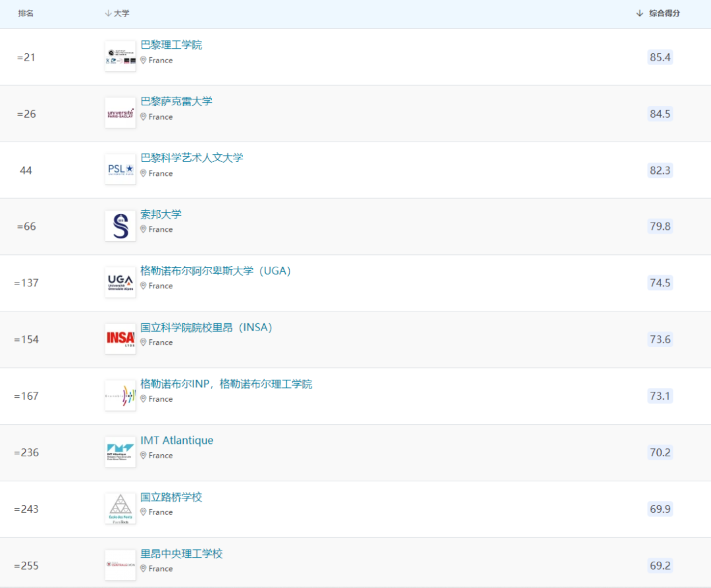
Task: Click the score 82.3
Action: pos(660,171)
